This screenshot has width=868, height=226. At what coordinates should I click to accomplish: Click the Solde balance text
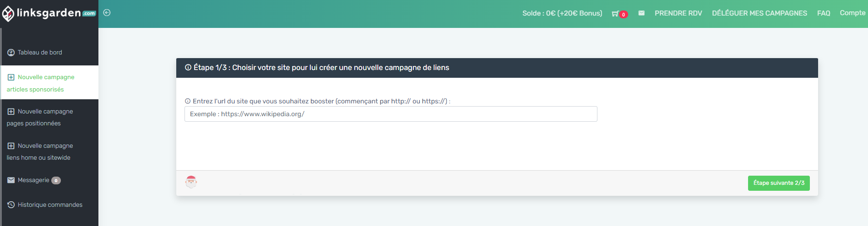coord(562,13)
